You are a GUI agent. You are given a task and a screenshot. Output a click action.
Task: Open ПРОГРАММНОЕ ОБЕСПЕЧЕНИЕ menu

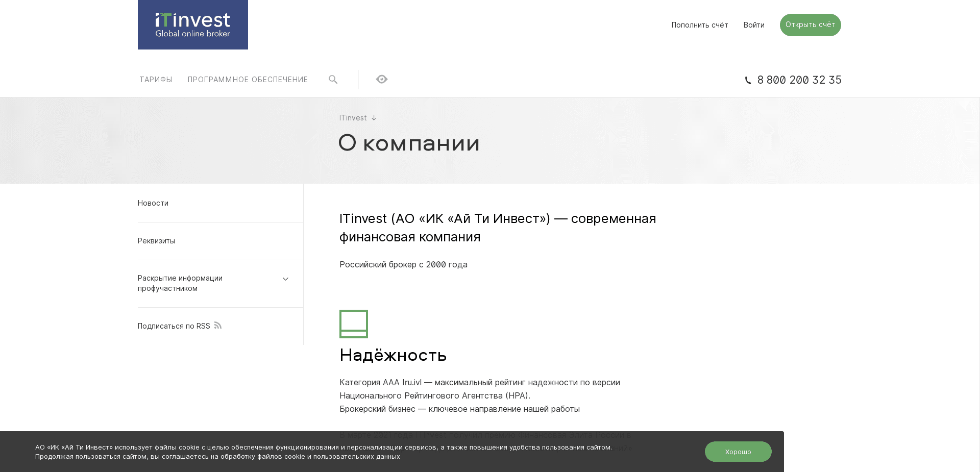click(248, 80)
